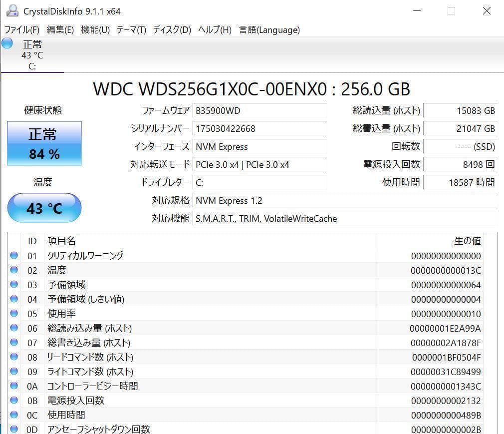Select the C: drive in the drive bar
This screenshot has width=504, height=434.
33,55
